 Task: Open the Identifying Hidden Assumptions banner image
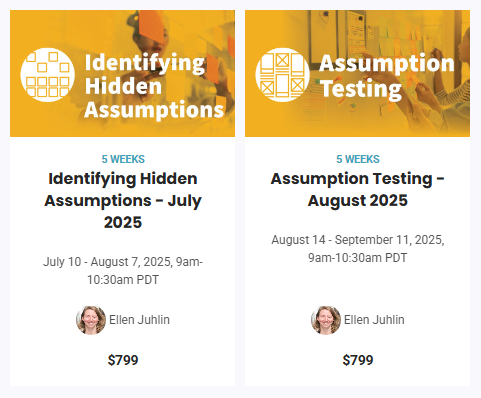click(x=122, y=73)
